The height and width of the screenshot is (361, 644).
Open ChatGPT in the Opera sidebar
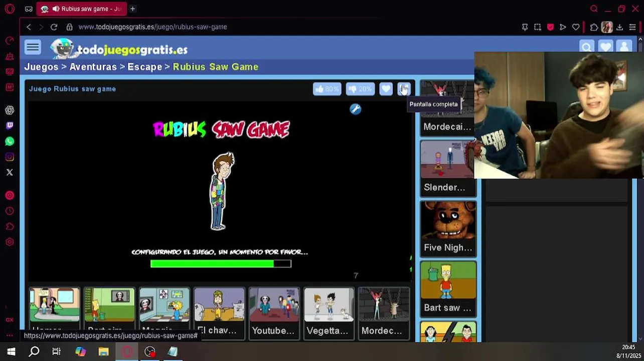(10, 110)
